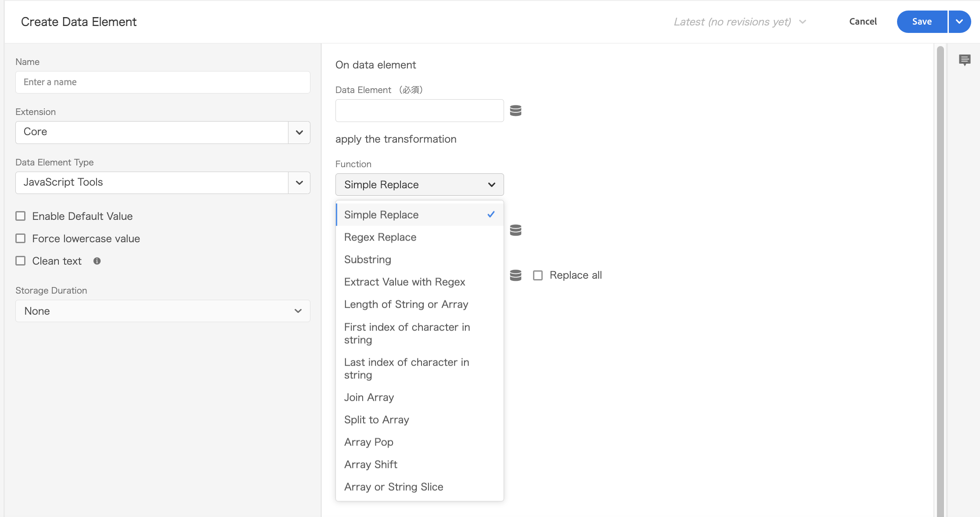Image resolution: width=980 pixels, height=517 pixels.
Task: Toggle the Replace all checkbox
Action: pos(537,275)
